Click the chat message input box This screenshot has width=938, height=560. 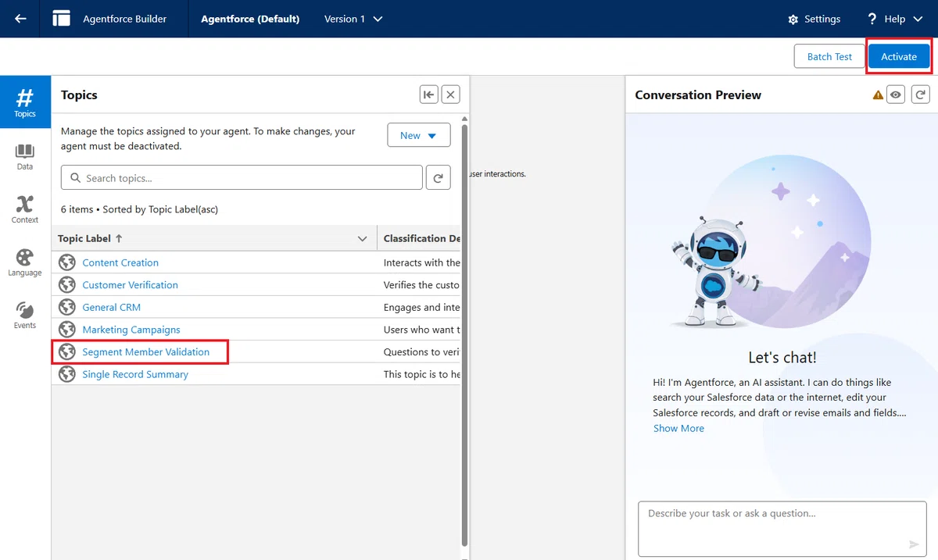coord(782,529)
